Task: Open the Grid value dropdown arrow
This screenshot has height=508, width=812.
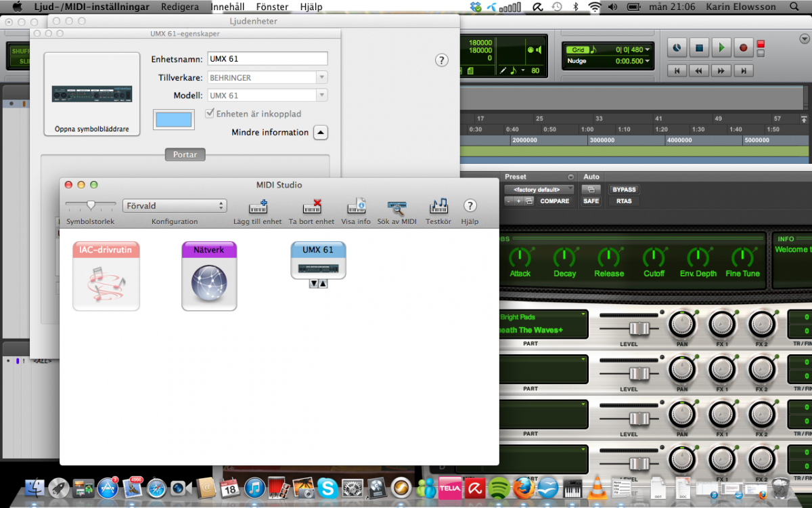Action: pos(648,49)
